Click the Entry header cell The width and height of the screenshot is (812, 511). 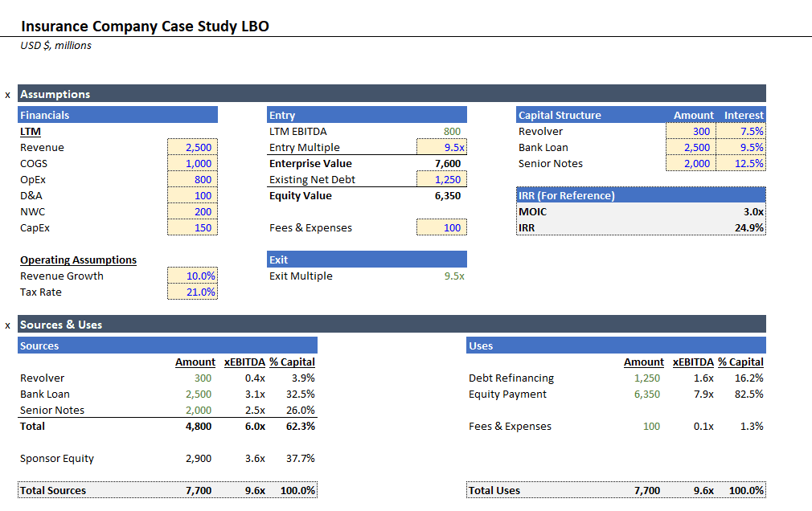367,115
